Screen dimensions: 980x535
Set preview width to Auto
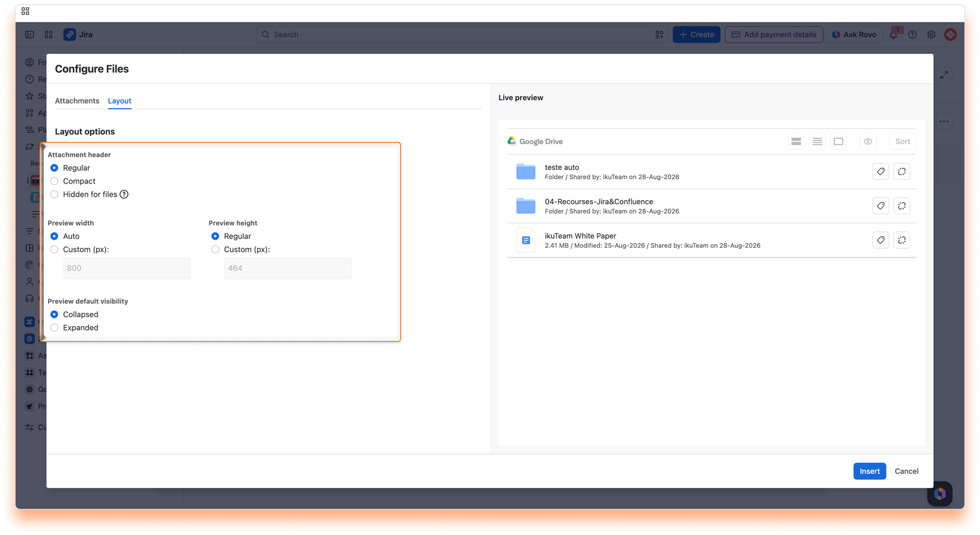click(x=54, y=236)
